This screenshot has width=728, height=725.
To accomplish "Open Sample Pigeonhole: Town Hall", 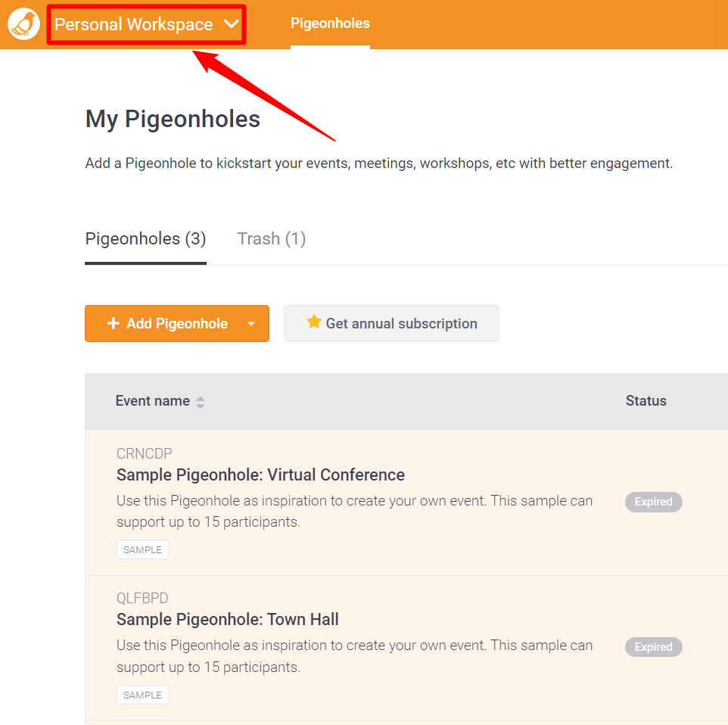I will tap(227, 620).
